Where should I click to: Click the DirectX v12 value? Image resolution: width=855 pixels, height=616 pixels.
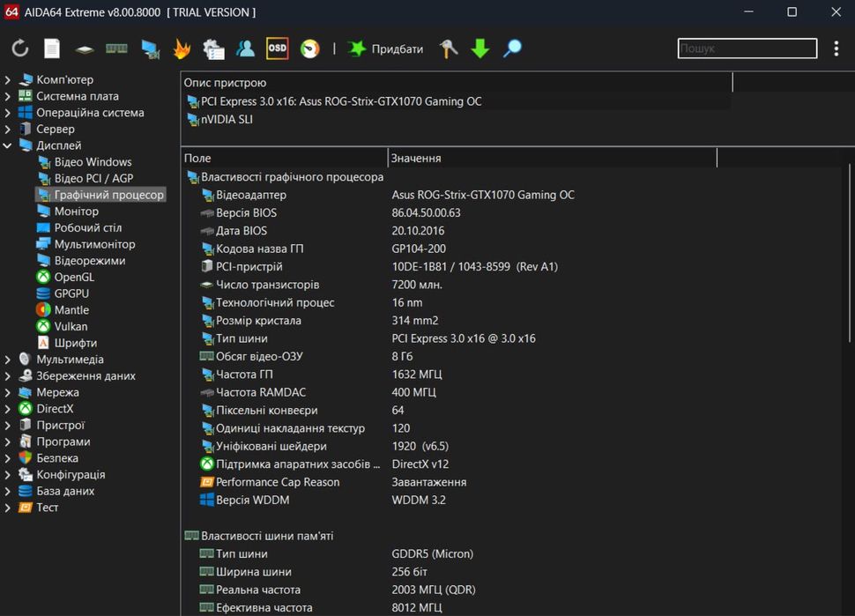click(x=420, y=464)
